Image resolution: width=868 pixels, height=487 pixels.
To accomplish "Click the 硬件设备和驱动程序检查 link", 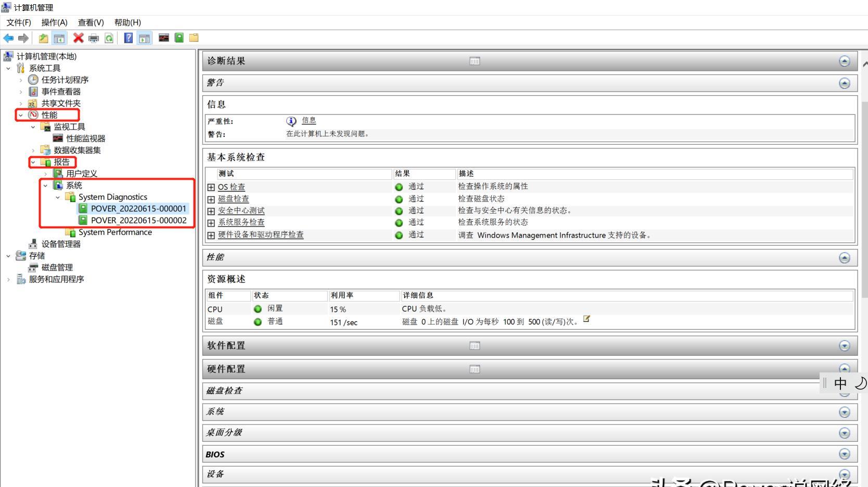I will [261, 235].
